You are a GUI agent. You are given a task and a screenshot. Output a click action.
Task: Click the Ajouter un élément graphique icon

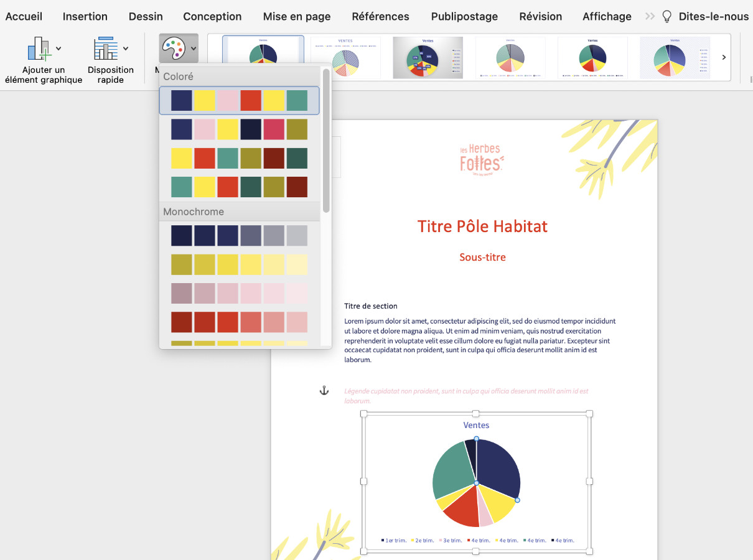tap(39, 49)
